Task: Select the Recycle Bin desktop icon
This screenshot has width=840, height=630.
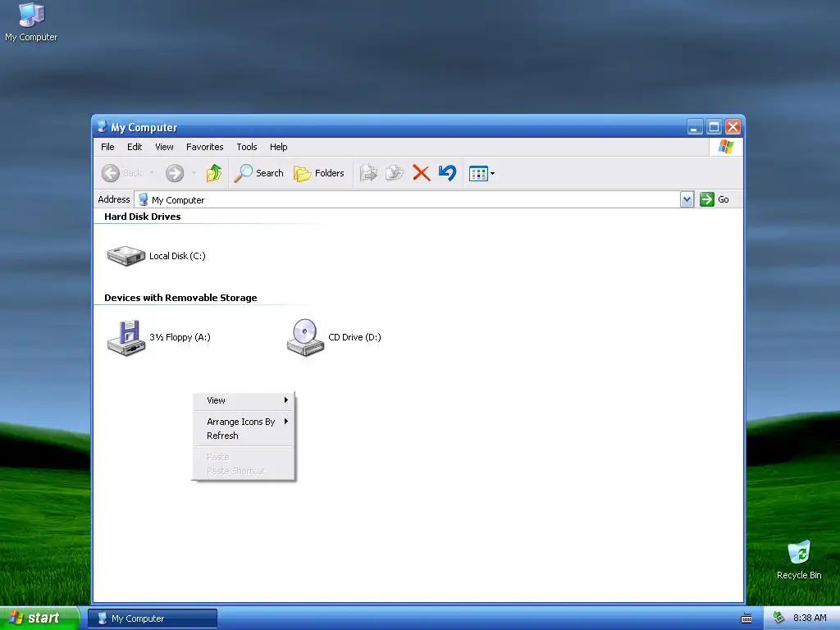Action: coord(799,560)
